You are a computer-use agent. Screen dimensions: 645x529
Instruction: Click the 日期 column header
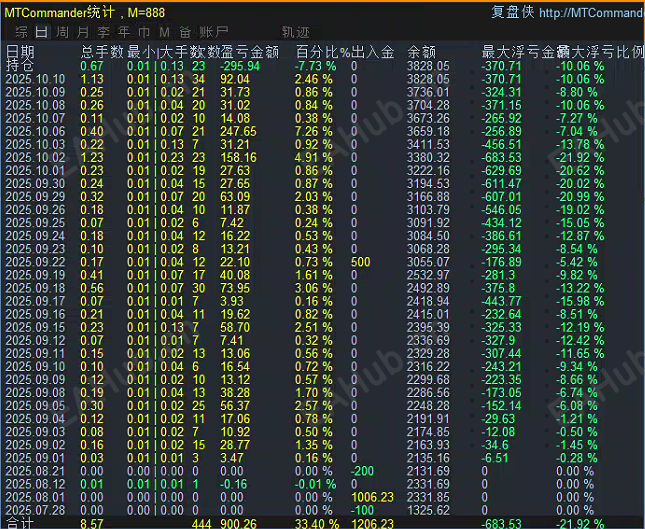coord(20,52)
